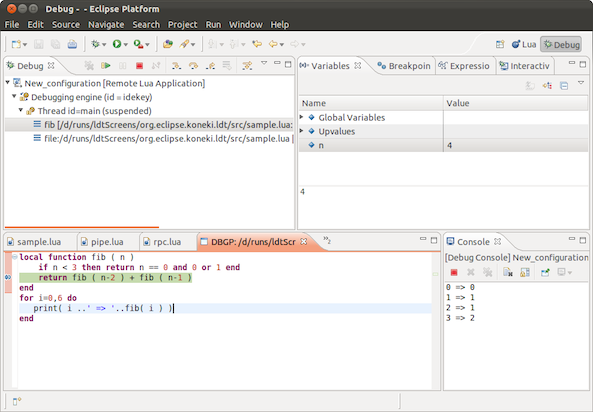This screenshot has width=593, height=412.
Task: Open the Run menu
Action: 213,25
